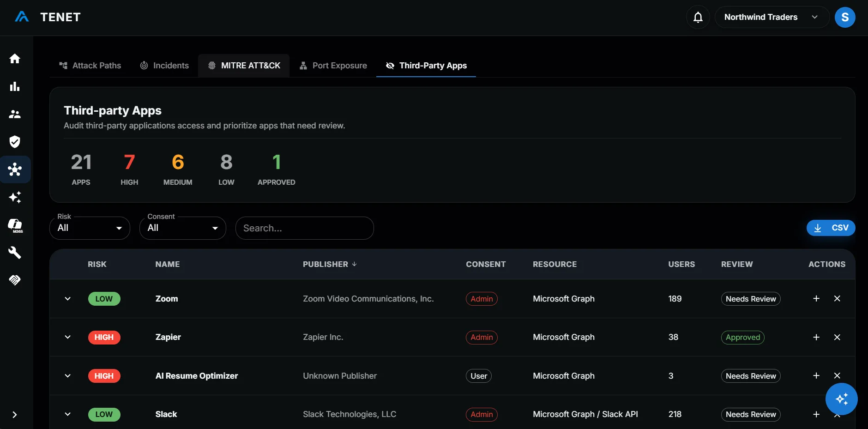Click the Slack app name

pyautogui.click(x=166, y=414)
